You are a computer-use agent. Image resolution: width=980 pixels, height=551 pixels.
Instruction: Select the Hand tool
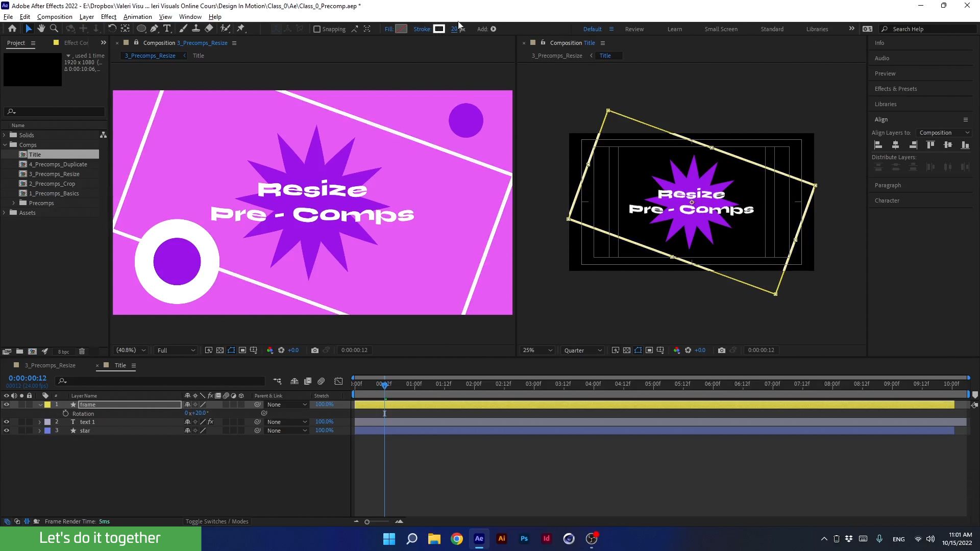41,29
